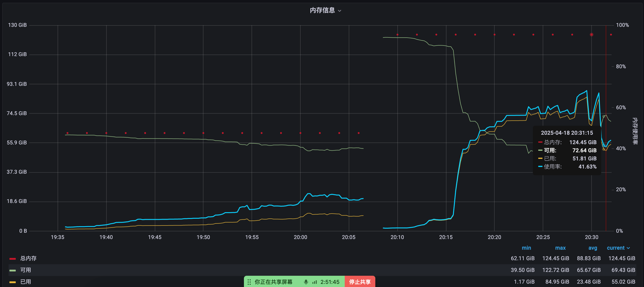Sort legend by max column header
This screenshot has width=644, height=287.
560,248
